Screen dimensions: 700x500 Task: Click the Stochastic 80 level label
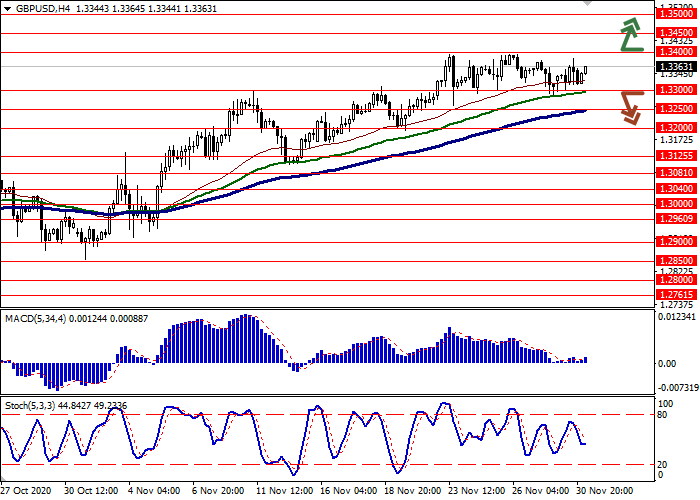(662, 415)
